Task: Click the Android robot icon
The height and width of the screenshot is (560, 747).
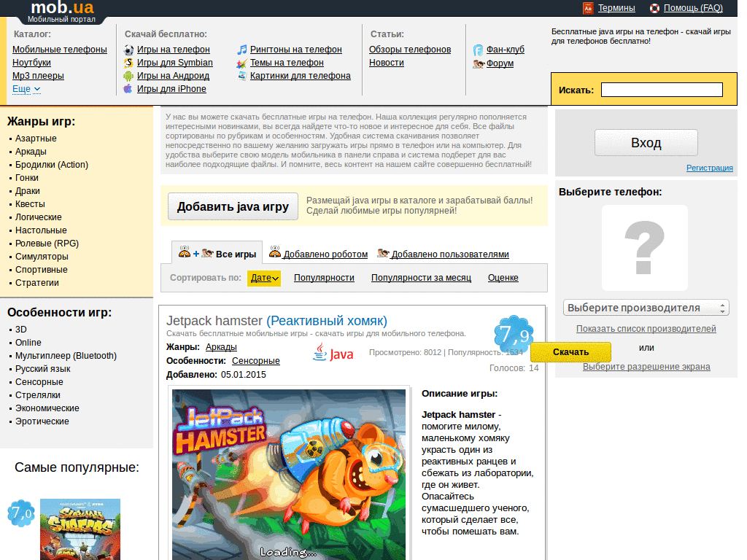Action: 128,76
